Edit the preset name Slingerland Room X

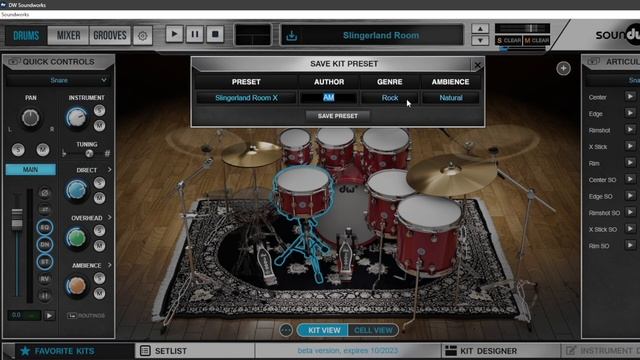pyautogui.click(x=246, y=98)
